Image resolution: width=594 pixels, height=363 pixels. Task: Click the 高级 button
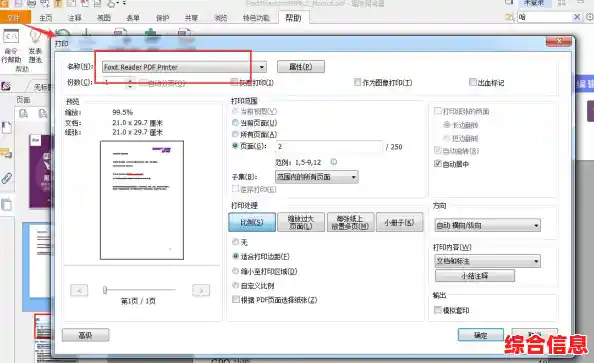[x=86, y=335]
